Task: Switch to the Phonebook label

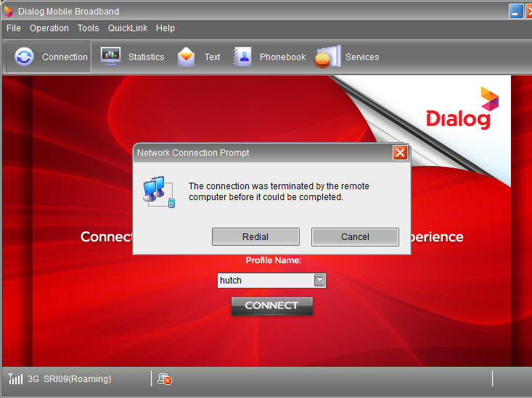Action: (282, 57)
